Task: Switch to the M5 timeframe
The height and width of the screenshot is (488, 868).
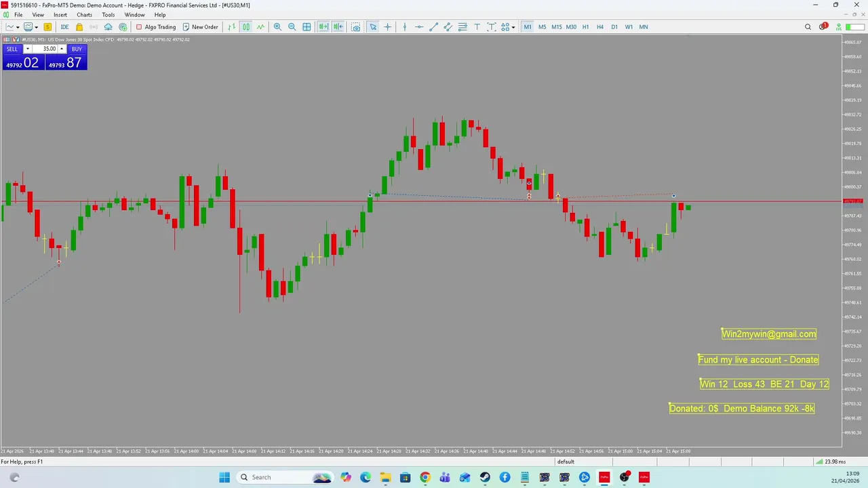Action: (x=542, y=27)
